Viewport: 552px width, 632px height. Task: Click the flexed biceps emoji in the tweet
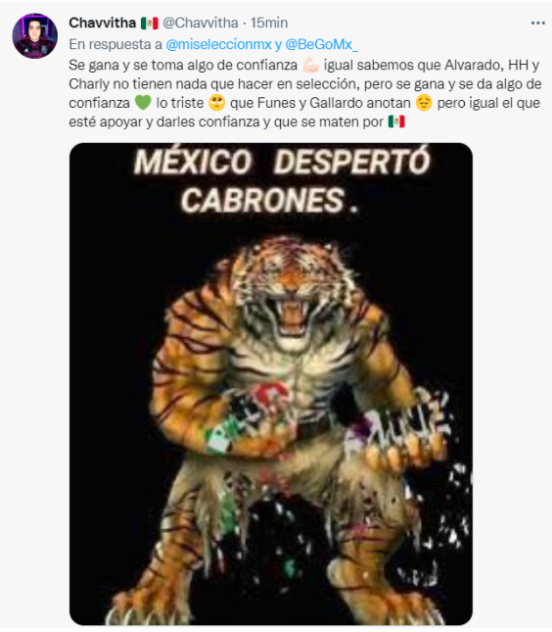[311, 65]
